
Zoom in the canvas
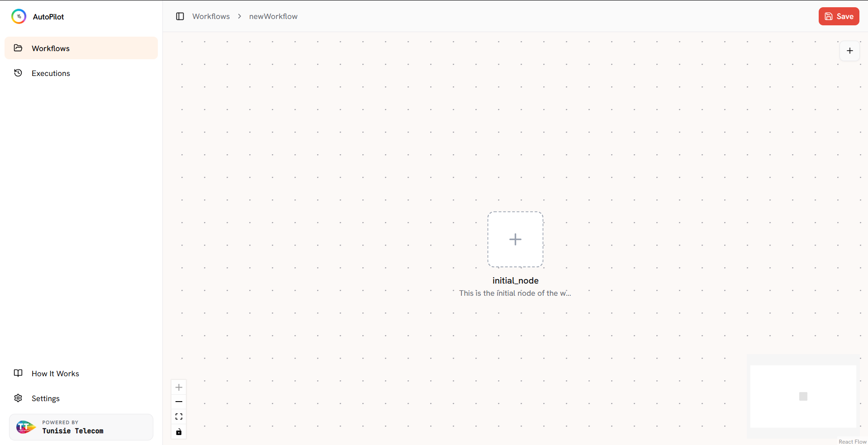click(179, 387)
